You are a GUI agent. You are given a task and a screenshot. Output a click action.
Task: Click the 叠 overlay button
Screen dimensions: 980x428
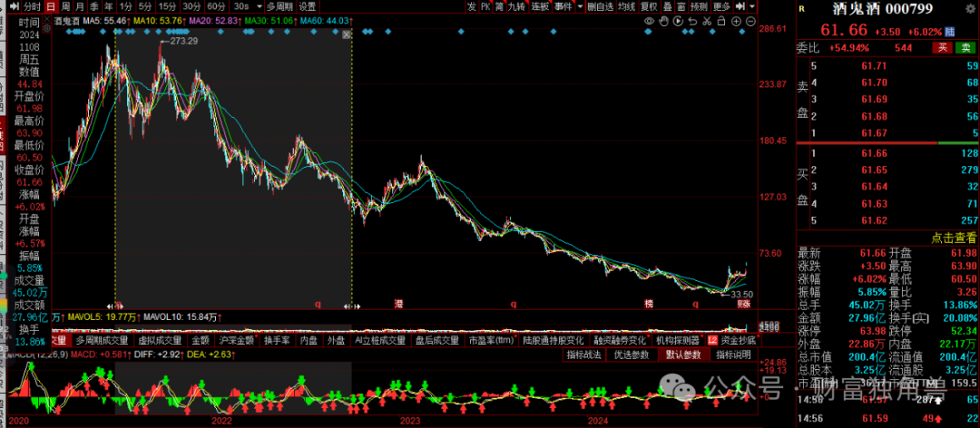click(x=667, y=6)
